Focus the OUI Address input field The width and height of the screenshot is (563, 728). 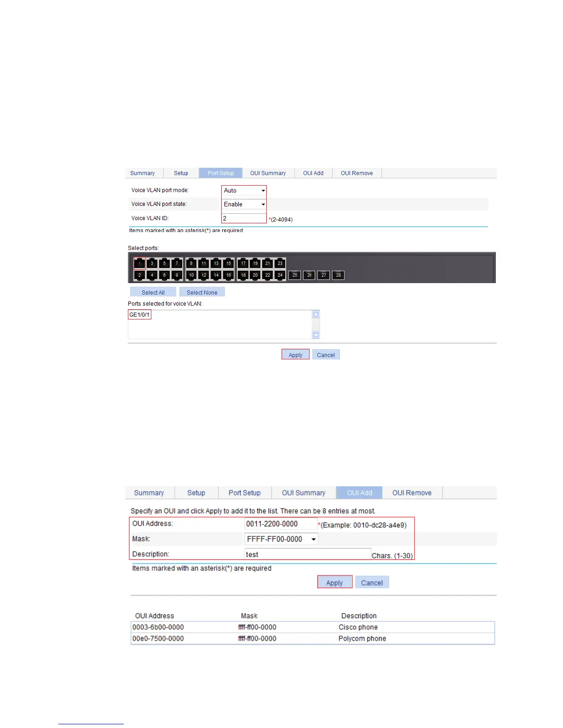(281, 524)
